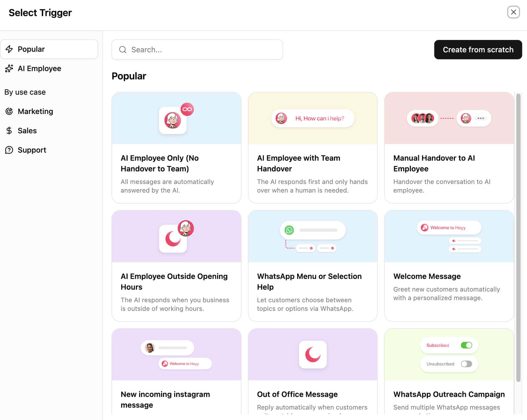Open the Popular category tab

pyautogui.click(x=49, y=49)
